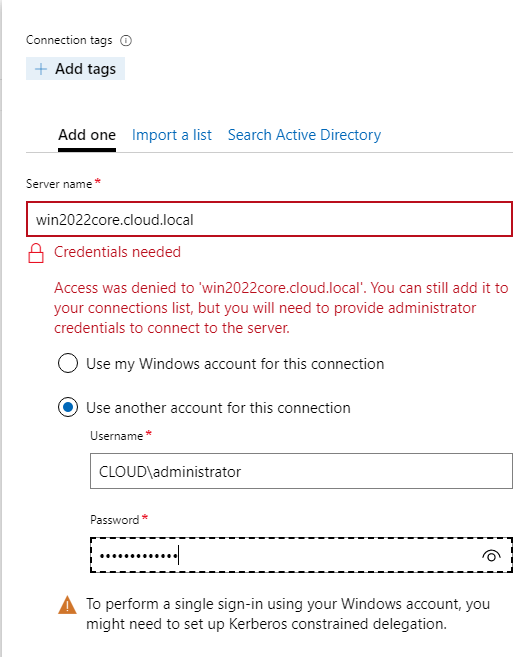
Task: Click the orange Kerberos warning triangle icon
Action: point(67,605)
